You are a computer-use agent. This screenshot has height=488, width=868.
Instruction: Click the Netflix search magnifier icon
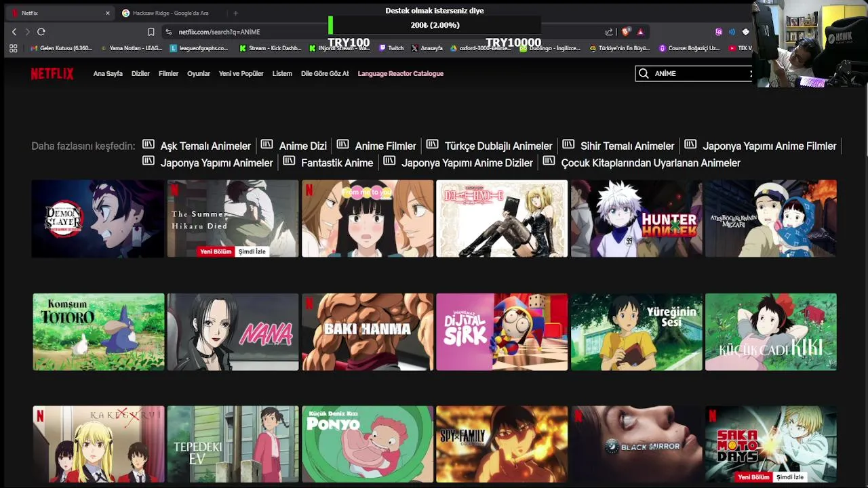click(x=643, y=73)
